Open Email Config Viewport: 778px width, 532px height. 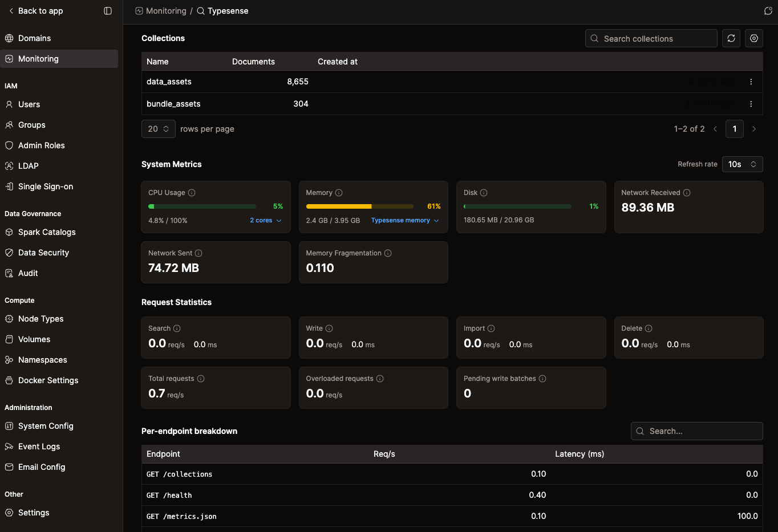59,467
